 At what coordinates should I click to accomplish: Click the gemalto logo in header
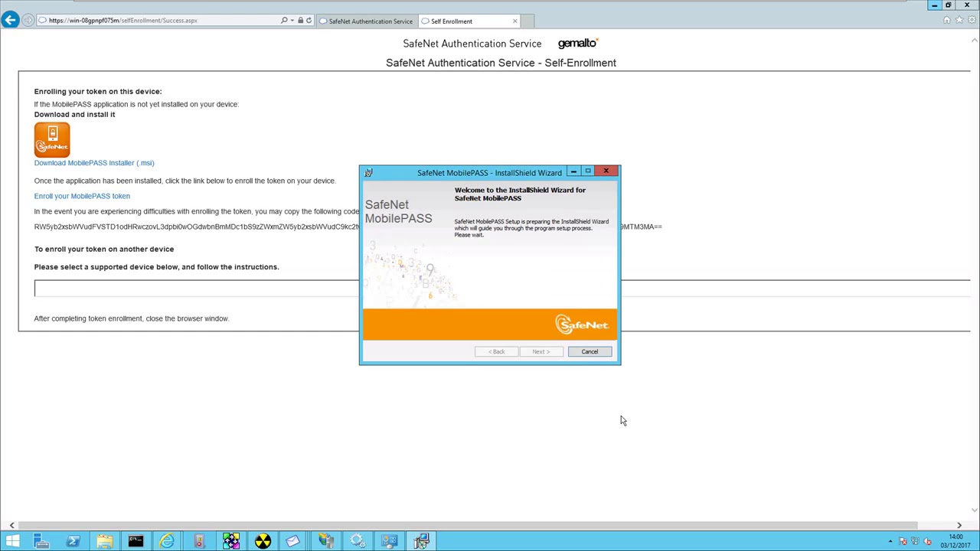pos(578,44)
